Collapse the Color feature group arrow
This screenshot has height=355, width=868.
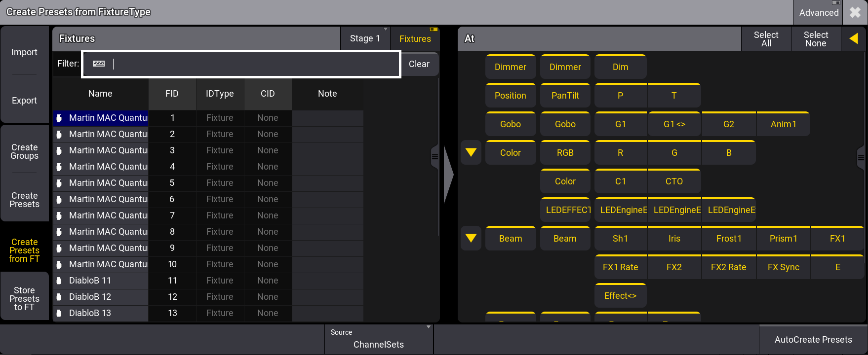point(471,153)
